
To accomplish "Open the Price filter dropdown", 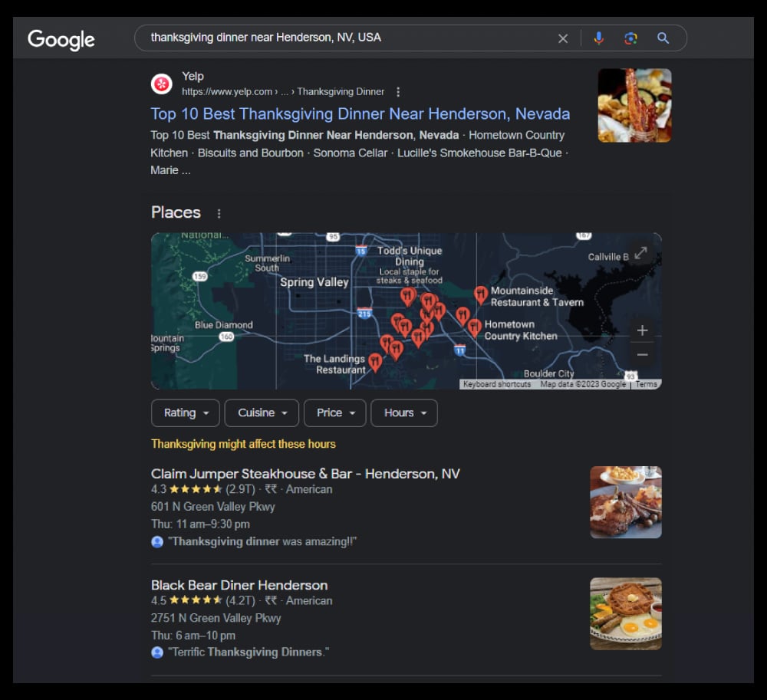I will pyautogui.click(x=334, y=412).
